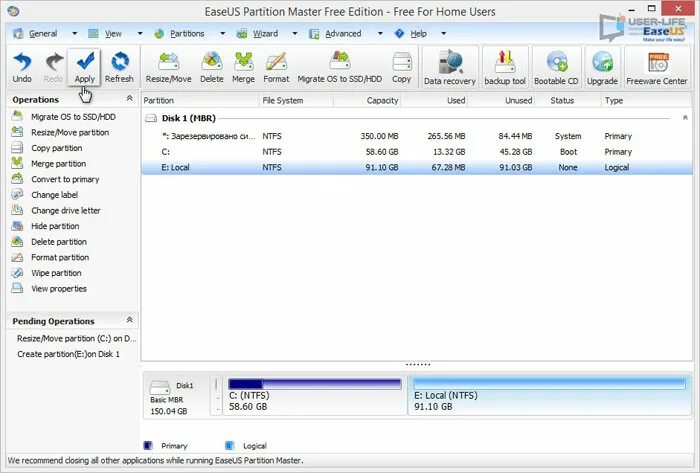Click the Wipe partition icon
This screenshot has width=700, height=473.
point(17,273)
